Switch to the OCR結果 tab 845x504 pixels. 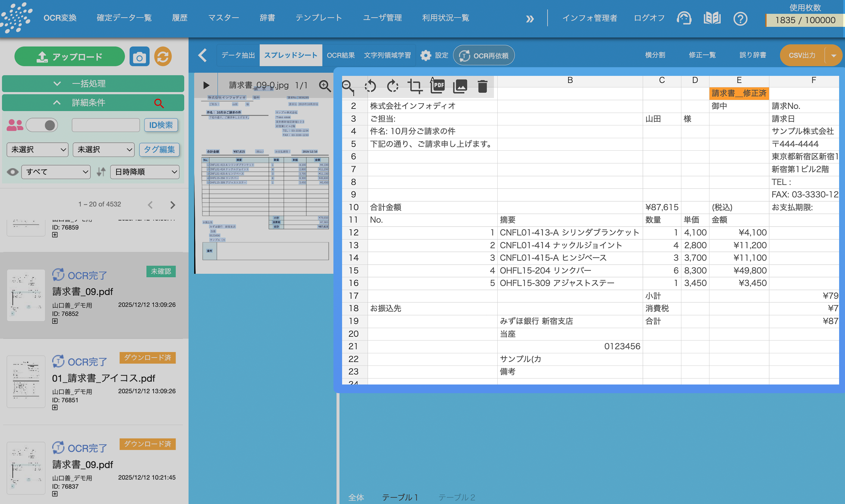340,55
